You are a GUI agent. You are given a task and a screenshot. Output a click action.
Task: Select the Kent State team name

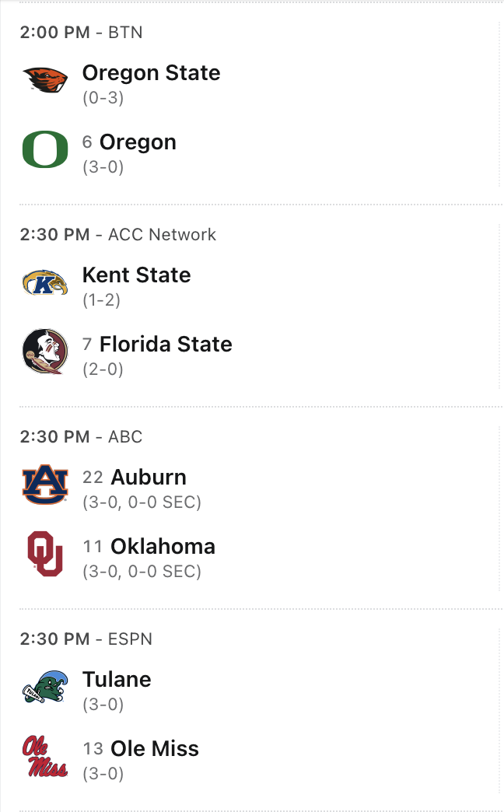136,275
